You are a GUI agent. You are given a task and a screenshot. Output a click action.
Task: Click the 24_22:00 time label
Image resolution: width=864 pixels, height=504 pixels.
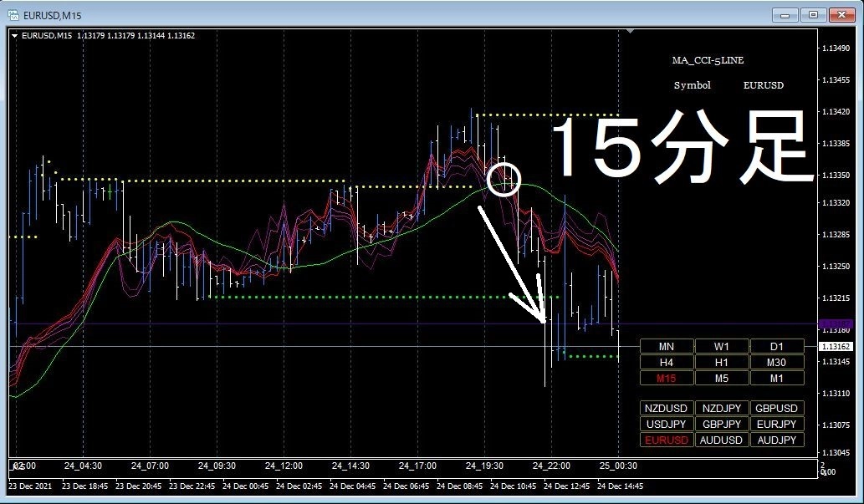pyautogui.click(x=551, y=466)
